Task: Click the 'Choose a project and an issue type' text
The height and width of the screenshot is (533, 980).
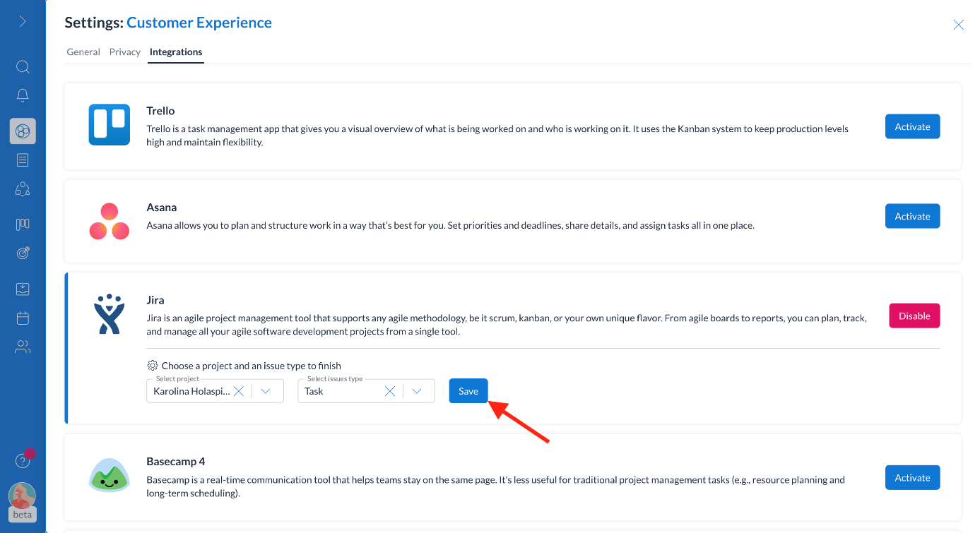Action: [x=252, y=366]
